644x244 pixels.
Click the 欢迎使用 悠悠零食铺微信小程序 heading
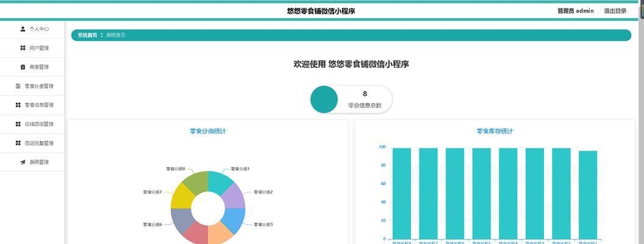click(x=351, y=64)
